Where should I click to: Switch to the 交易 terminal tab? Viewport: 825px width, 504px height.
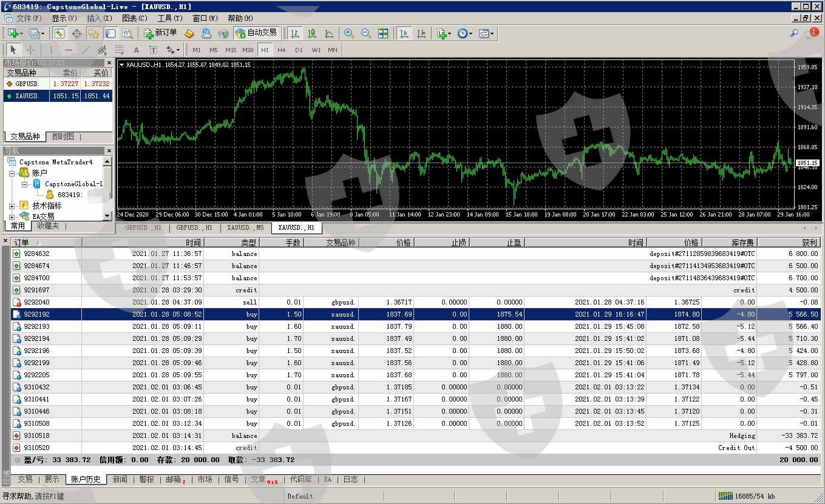coord(25,479)
